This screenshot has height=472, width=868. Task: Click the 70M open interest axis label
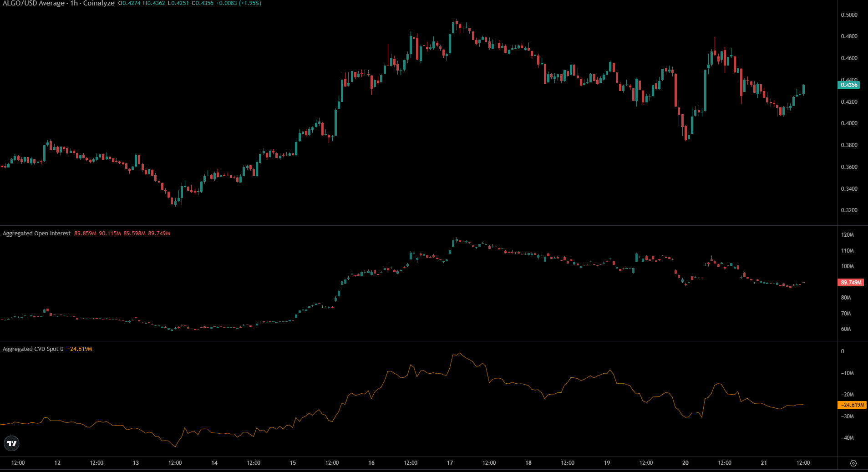point(846,314)
